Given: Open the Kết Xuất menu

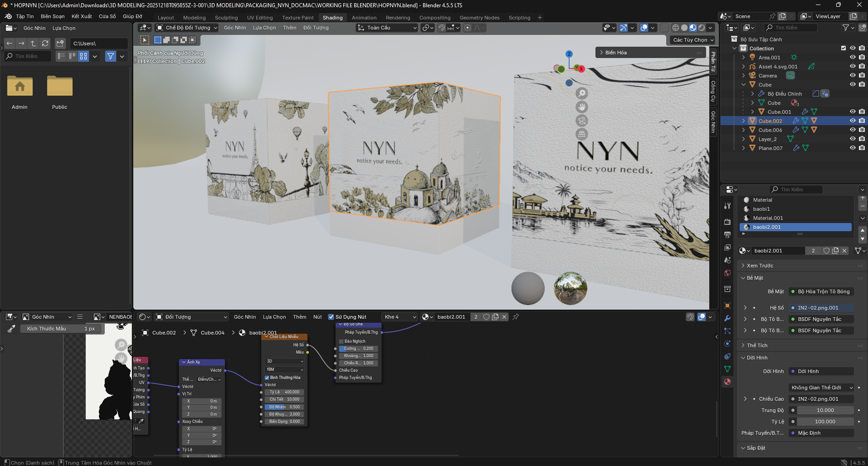Looking at the screenshot, I should coord(82,16).
